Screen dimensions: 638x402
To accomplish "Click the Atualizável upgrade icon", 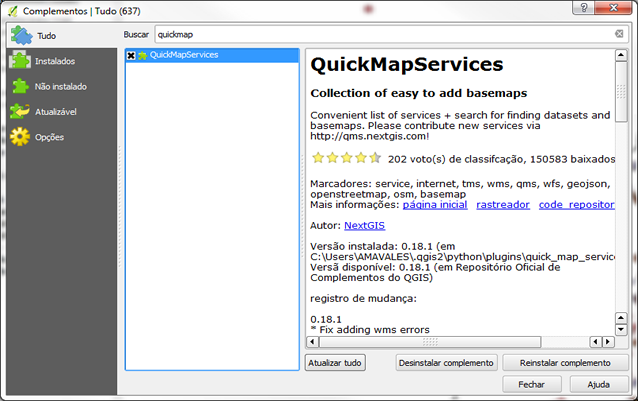I will tap(20, 111).
